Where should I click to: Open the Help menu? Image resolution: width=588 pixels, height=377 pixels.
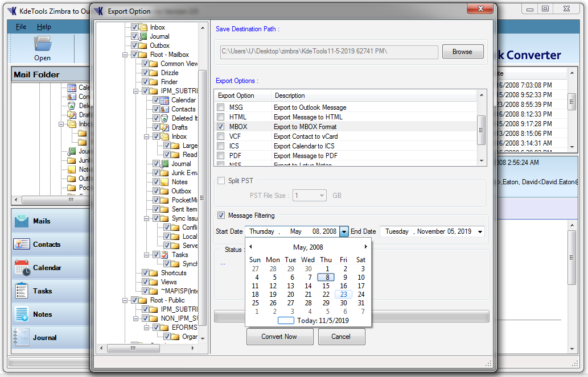44,27
